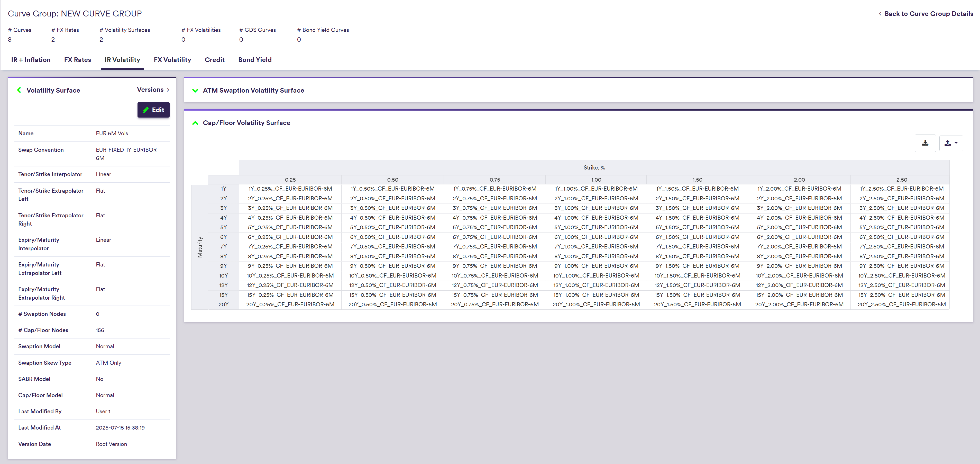Click the 1.00 strike column header
980x464 pixels.
point(596,180)
